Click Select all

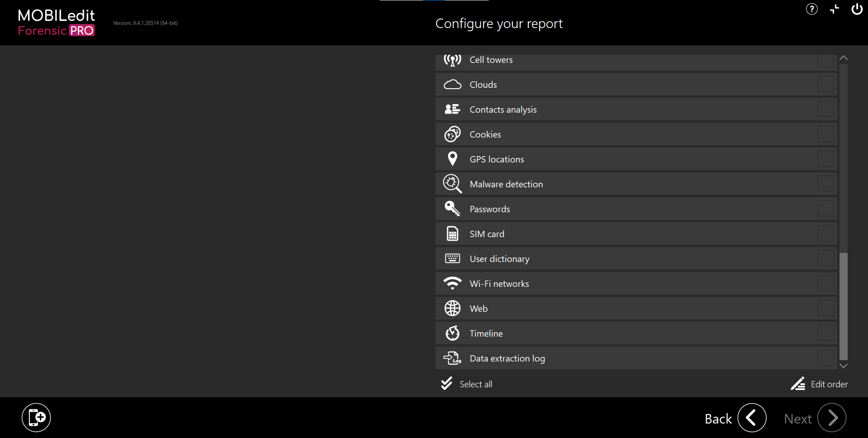tap(467, 384)
